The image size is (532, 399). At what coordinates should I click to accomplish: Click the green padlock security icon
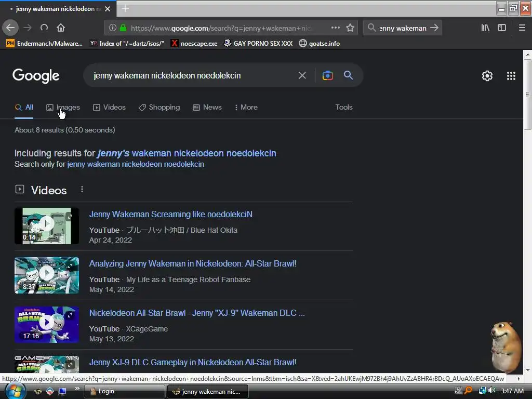123,28
